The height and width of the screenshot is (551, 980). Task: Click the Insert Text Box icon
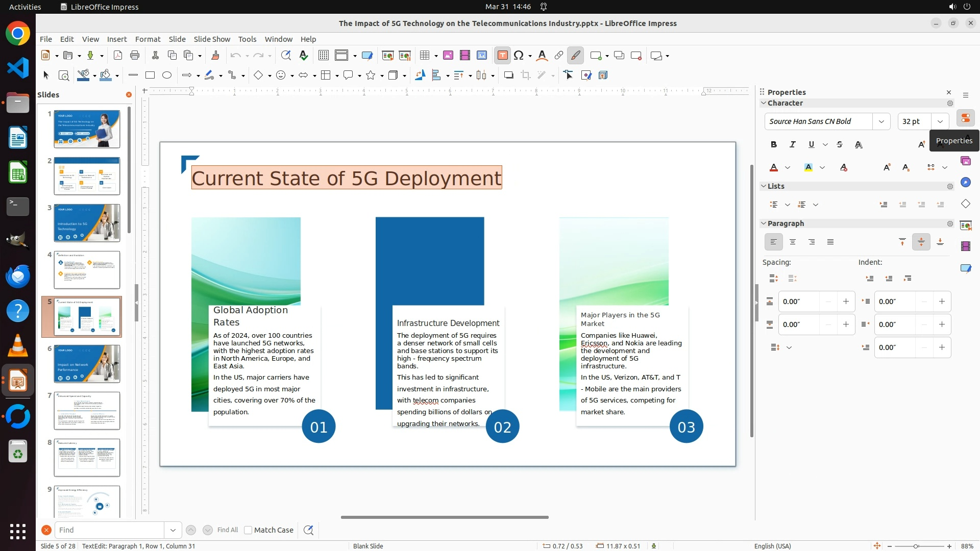point(502,56)
